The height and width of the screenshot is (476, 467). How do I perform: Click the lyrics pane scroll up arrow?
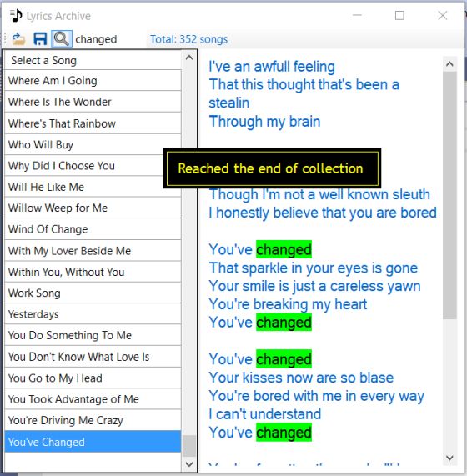tap(449, 63)
